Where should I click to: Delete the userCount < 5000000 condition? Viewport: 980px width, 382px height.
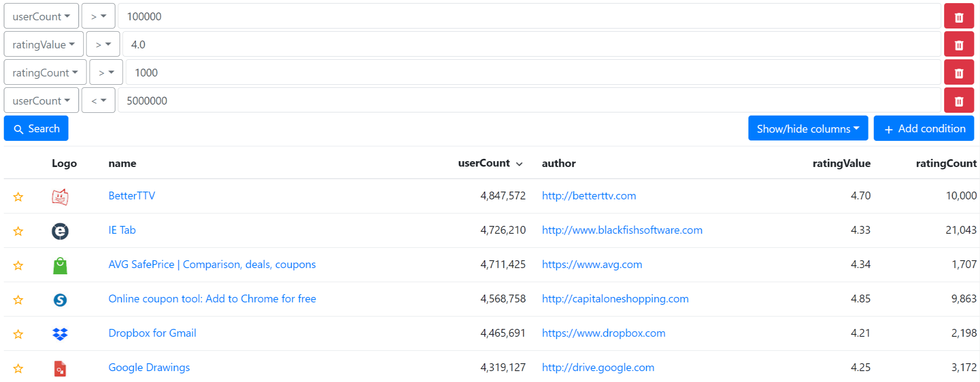959,100
